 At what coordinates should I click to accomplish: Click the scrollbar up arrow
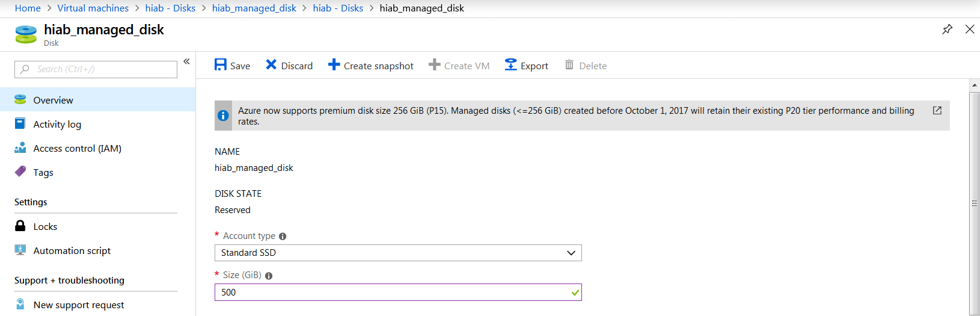(975, 85)
